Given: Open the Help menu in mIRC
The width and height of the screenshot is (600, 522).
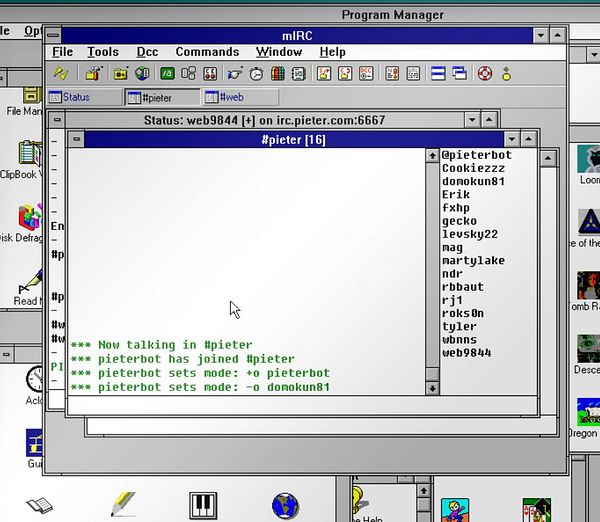Looking at the screenshot, I should point(333,52).
